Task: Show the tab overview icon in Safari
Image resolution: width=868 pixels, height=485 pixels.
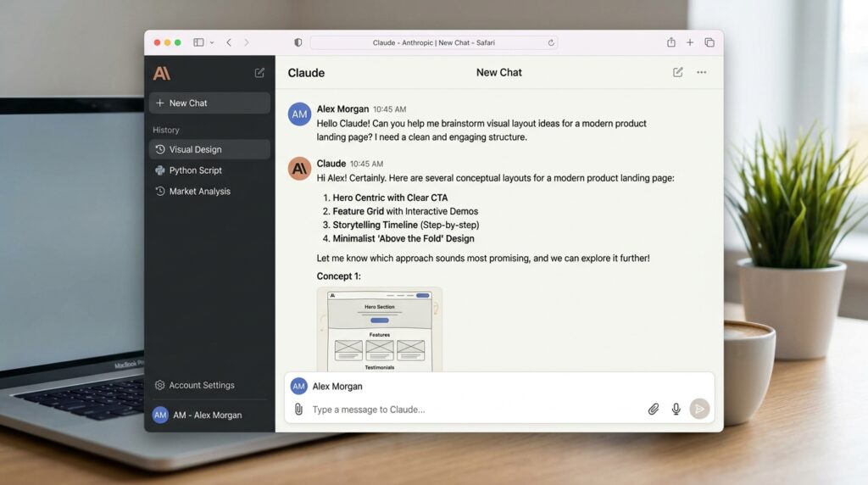Action: pos(709,42)
